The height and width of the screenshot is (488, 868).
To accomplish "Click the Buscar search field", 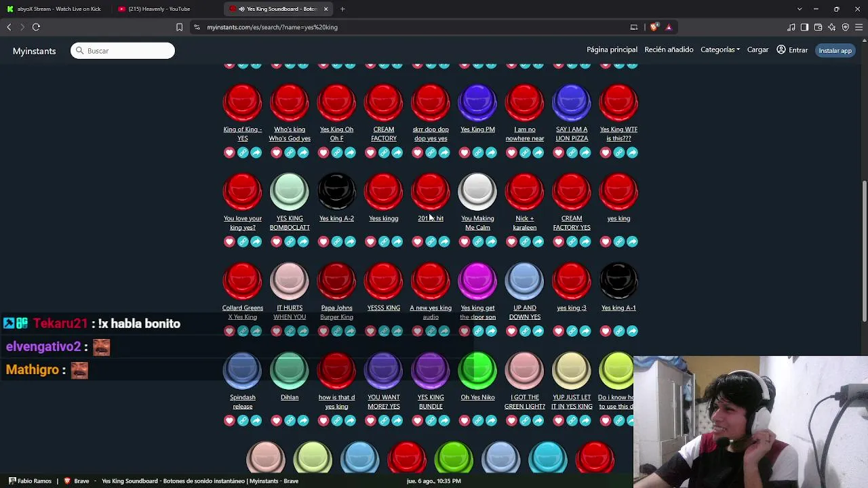I will (x=123, y=51).
